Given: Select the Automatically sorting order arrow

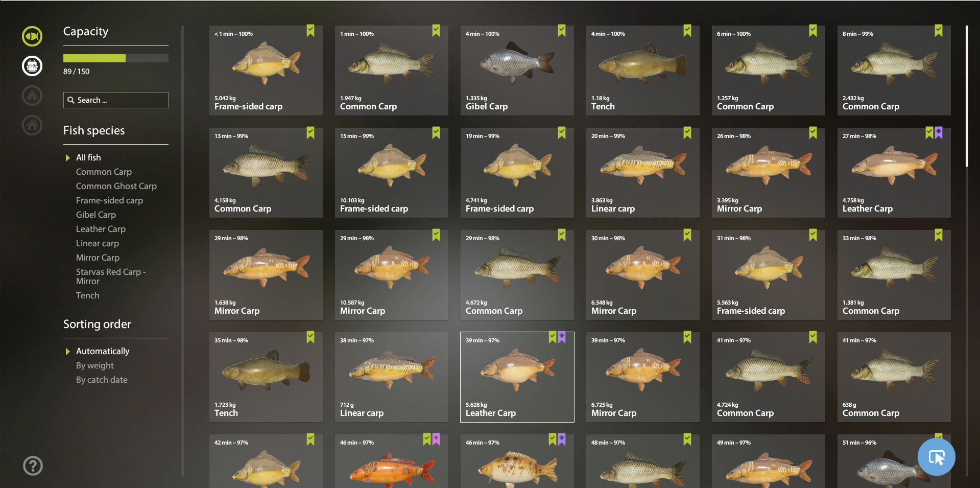Looking at the screenshot, I should pos(67,352).
